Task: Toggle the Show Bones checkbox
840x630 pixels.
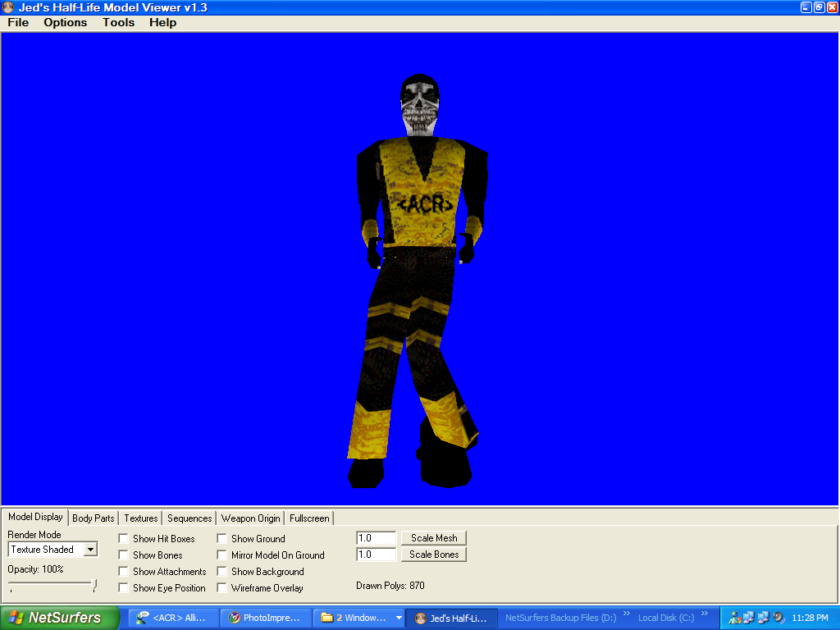Action: pos(123,555)
